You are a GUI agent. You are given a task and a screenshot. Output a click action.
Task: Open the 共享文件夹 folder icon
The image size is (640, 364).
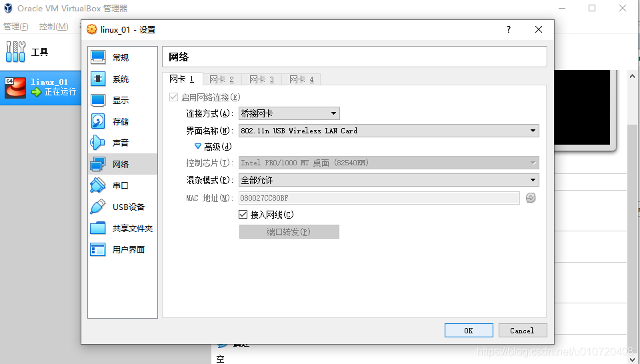click(98, 228)
